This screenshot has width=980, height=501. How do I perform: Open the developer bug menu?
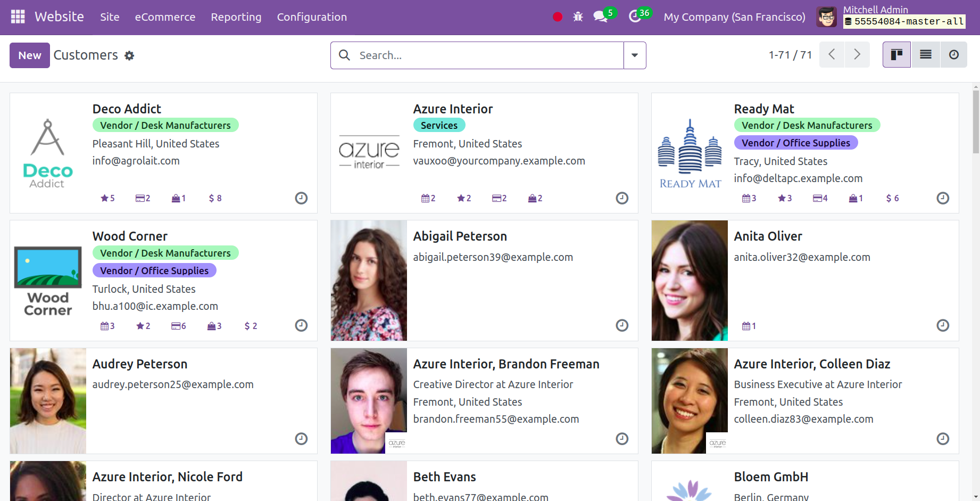(578, 17)
